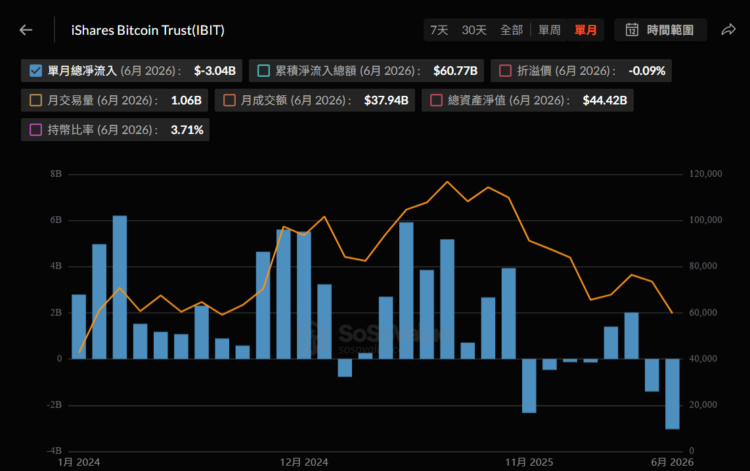Screen dimensions: 750x471
Task: Click the 1月 2024 axis label
Action: tap(79, 462)
